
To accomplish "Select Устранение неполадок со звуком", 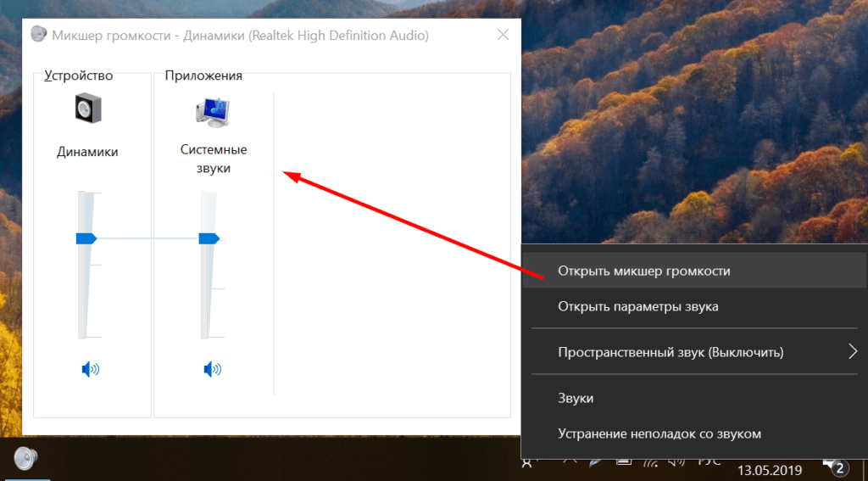I will click(694, 433).
